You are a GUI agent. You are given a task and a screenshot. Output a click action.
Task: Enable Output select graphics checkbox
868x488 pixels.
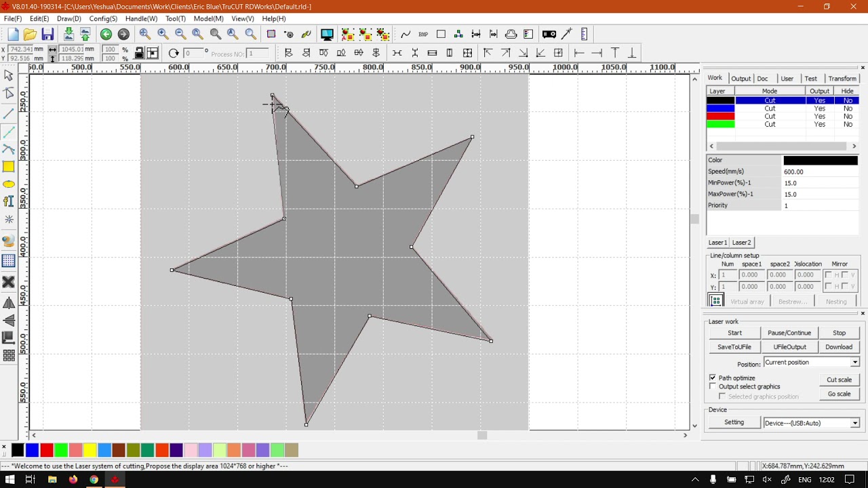(x=713, y=386)
